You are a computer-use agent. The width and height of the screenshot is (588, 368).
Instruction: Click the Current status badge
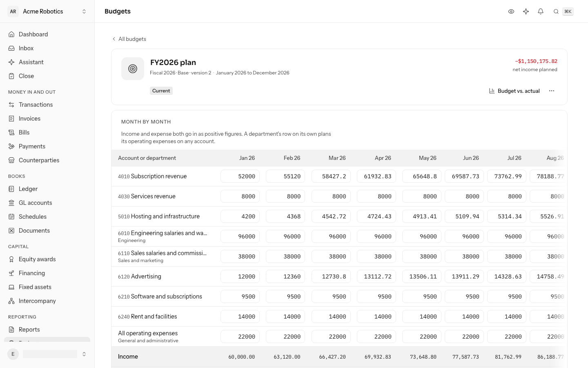pos(161,91)
